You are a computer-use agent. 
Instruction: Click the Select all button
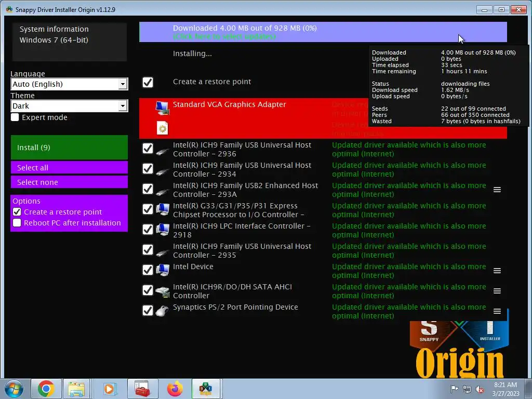click(69, 167)
